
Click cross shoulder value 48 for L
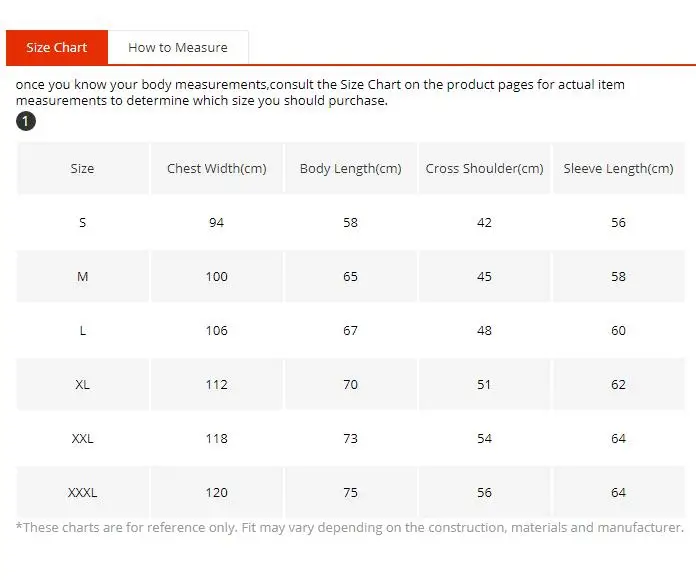(x=484, y=331)
